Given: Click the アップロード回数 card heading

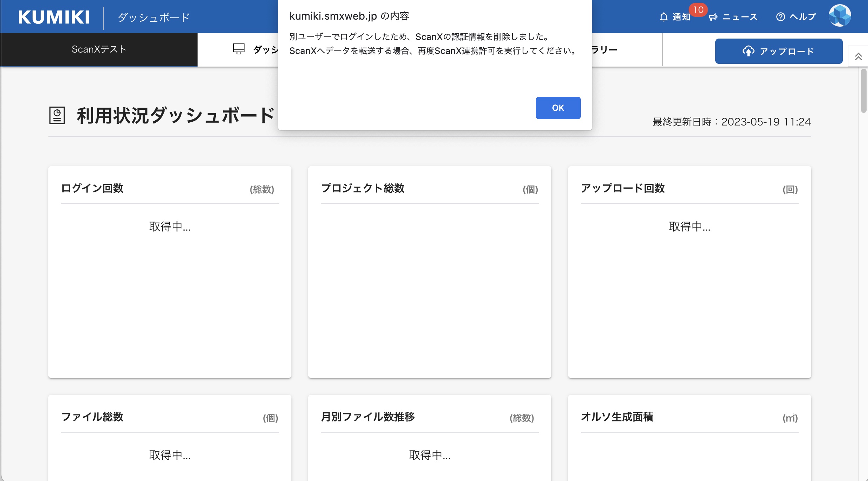Looking at the screenshot, I should point(622,188).
